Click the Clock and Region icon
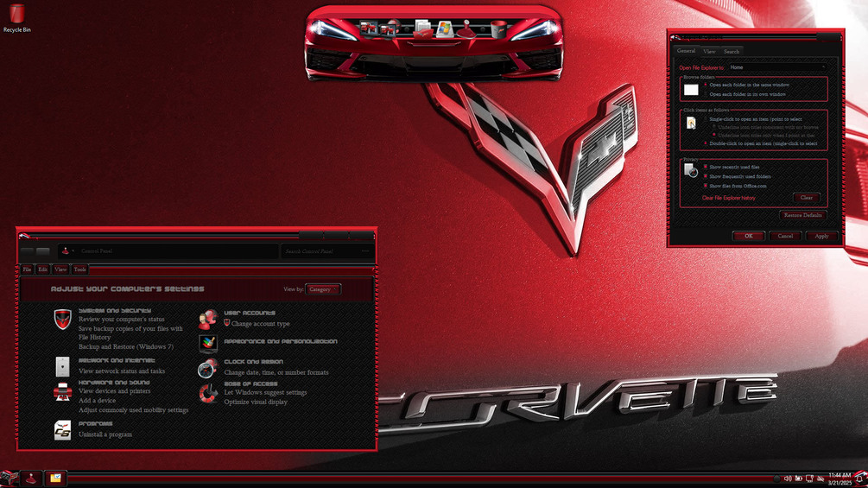The height and width of the screenshot is (488, 868). (x=207, y=368)
